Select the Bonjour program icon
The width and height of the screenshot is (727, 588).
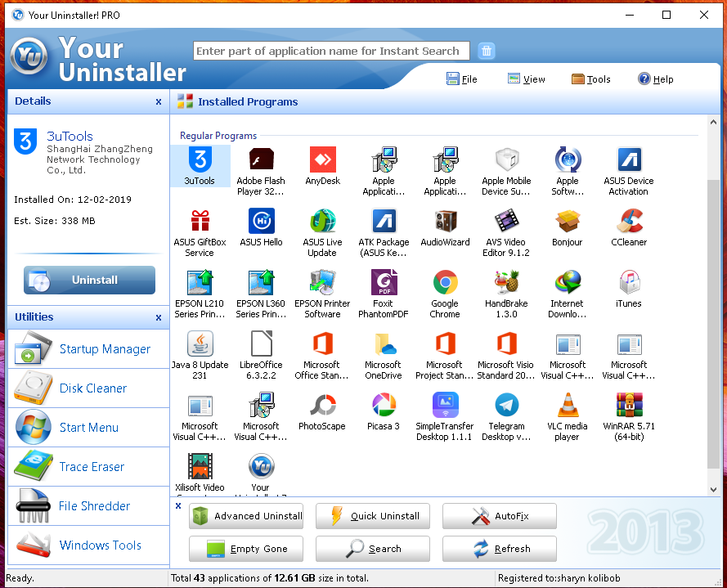pyautogui.click(x=568, y=221)
